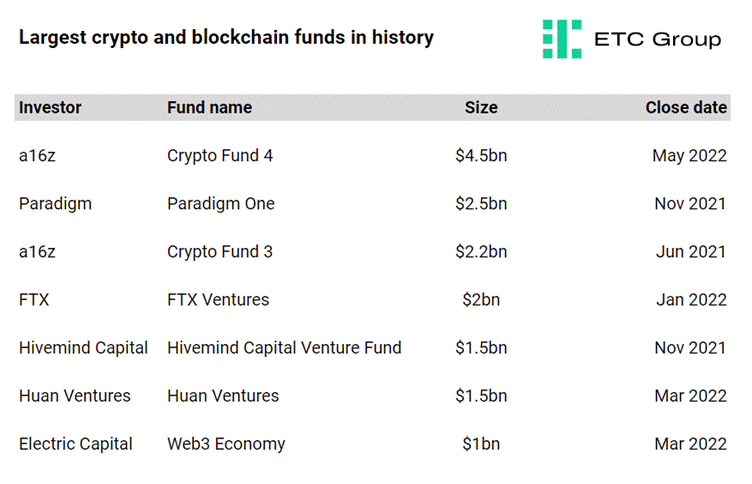Viewport: 752px width, 484px height.
Task: Select the Huan Ventures investor cell
Action: tap(75, 396)
